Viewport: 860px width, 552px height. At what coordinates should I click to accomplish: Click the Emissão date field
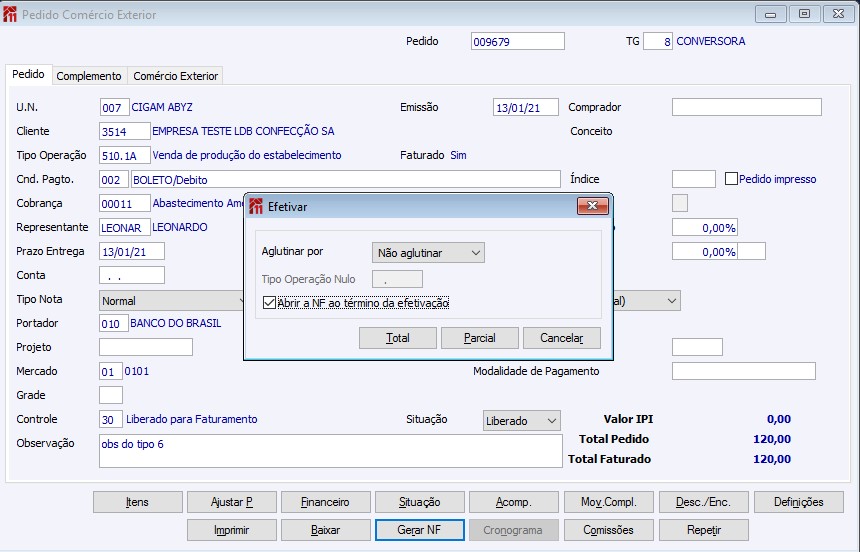[x=525, y=107]
